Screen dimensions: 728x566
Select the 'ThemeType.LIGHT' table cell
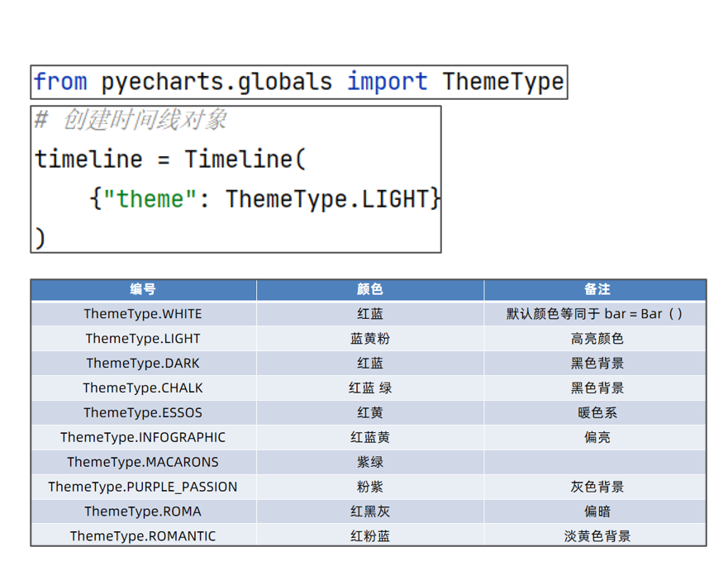[143, 339]
